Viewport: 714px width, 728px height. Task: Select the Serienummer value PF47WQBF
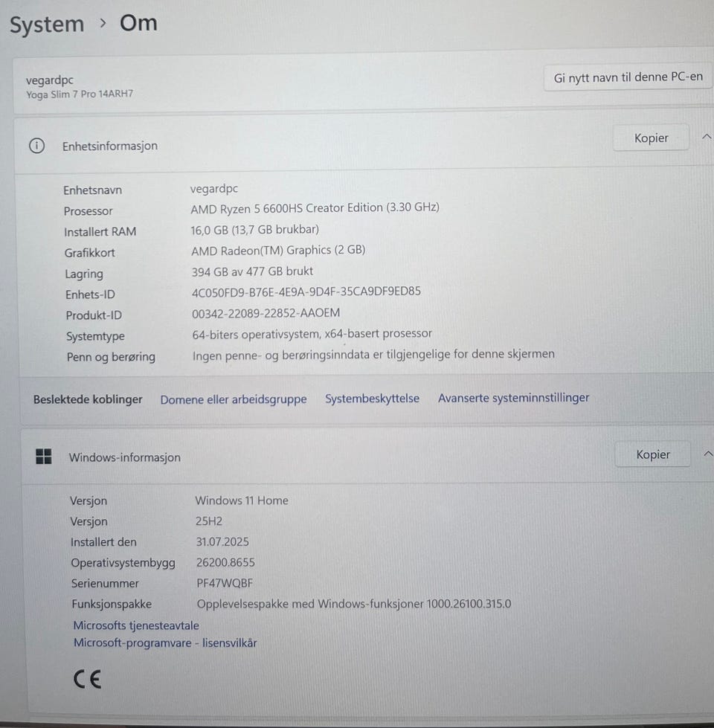225,583
